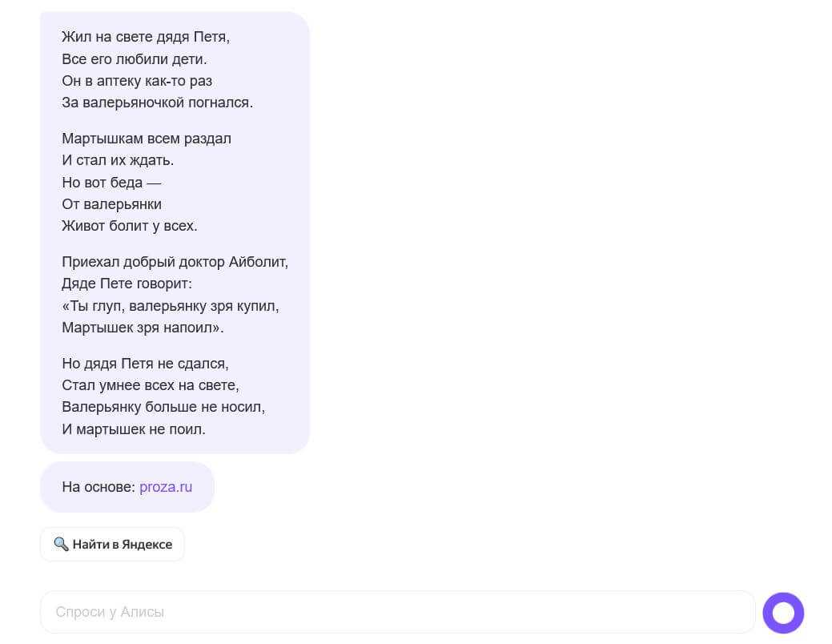
Task: Click the line "Живот болит у всех."
Action: pos(130,226)
